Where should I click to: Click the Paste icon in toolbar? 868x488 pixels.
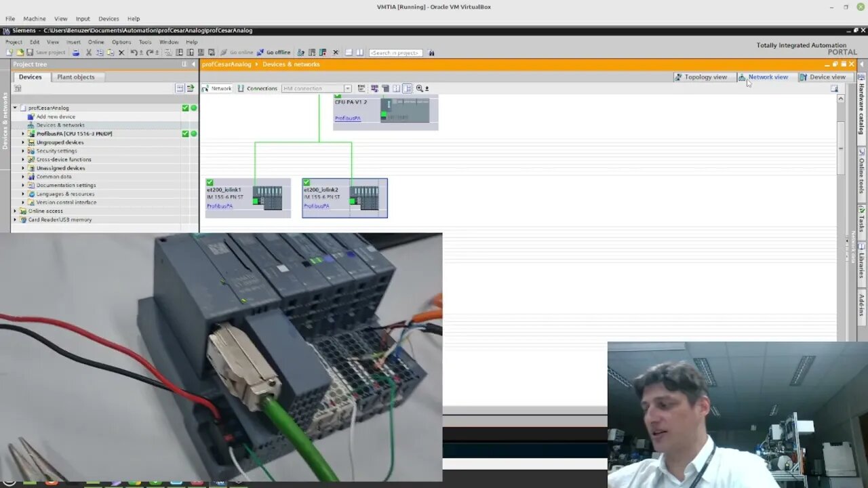pos(110,52)
